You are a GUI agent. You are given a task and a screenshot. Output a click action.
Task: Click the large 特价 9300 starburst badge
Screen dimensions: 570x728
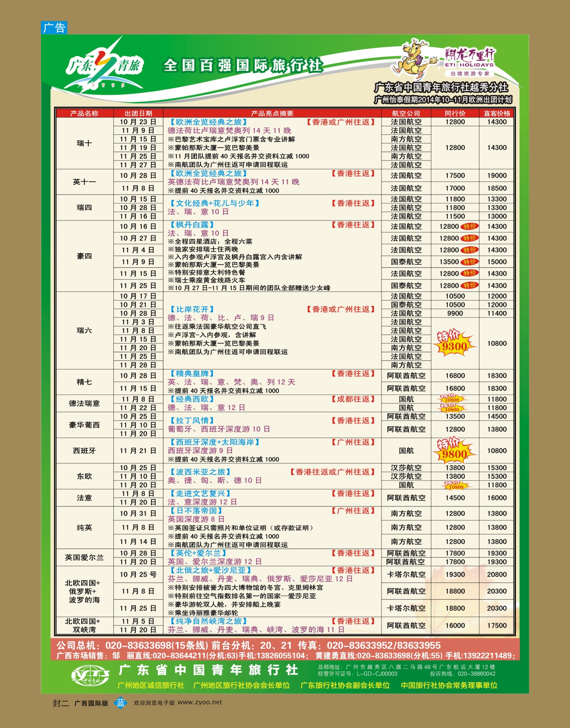pos(454,343)
